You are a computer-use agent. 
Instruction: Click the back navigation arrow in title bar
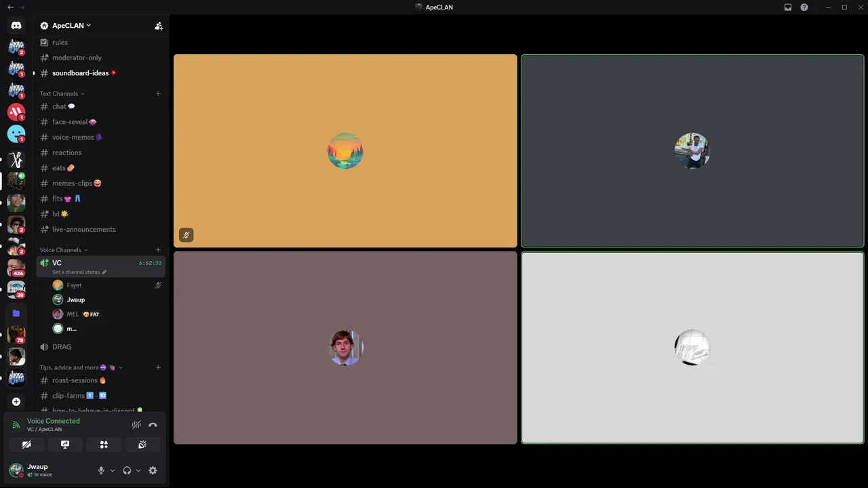click(10, 7)
